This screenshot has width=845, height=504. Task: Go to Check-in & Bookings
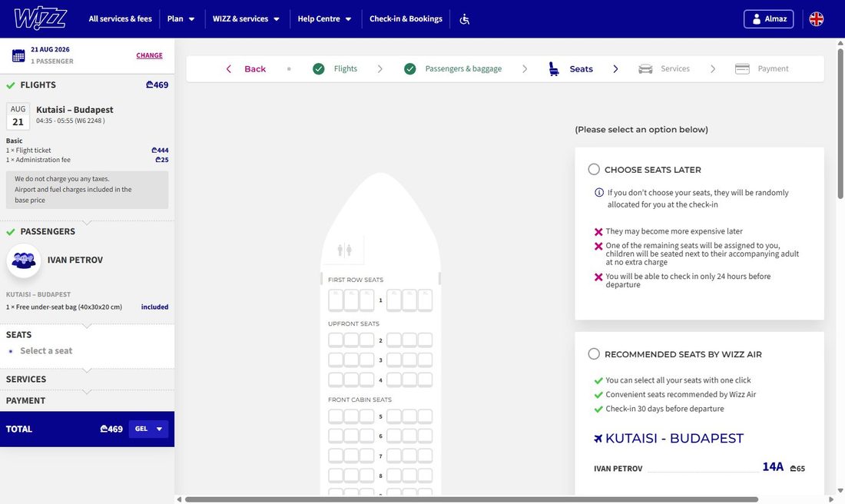(406, 19)
